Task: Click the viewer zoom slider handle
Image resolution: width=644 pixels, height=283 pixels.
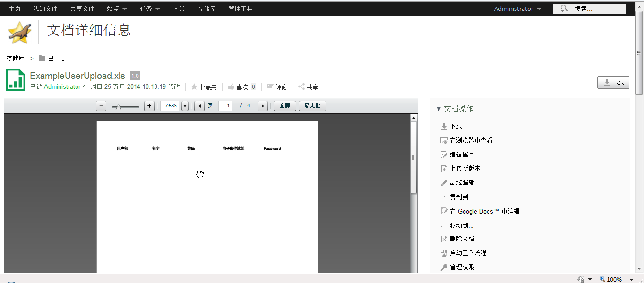Action: tap(118, 107)
